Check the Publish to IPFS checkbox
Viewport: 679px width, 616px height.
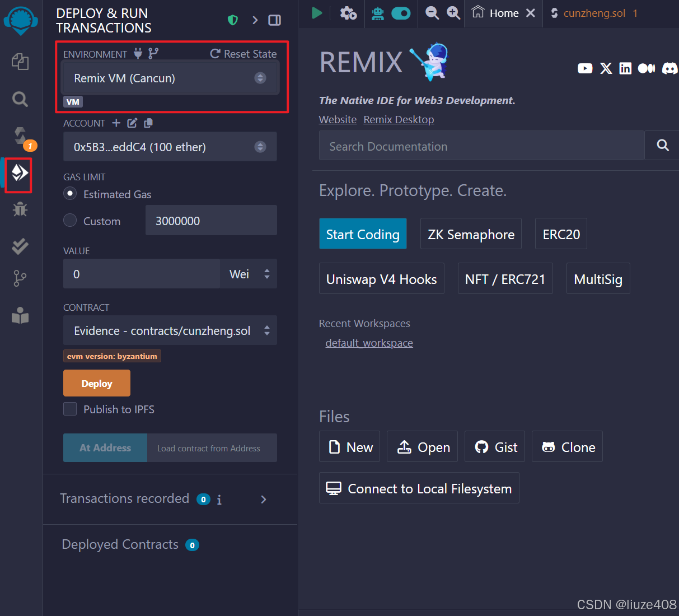point(70,409)
